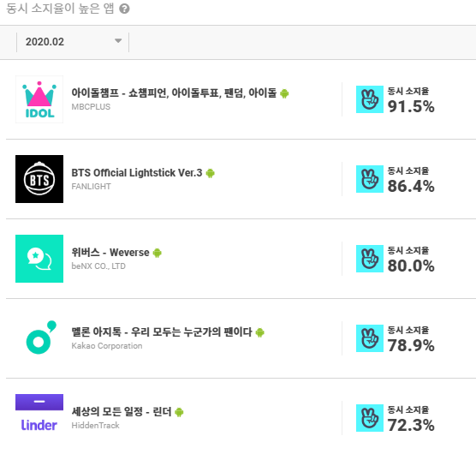
Task: Expand the 2020.02 date dropdown arrow
Action: [118, 41]
